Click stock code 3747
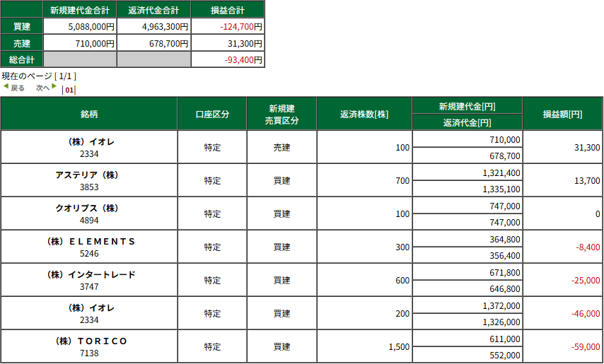The image size is (604, 364). click(89, 287)
